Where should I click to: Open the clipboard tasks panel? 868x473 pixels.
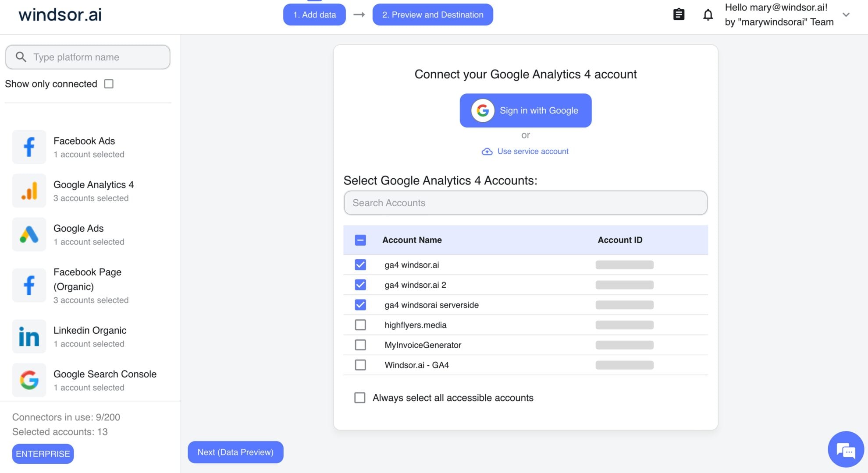tap(679, 14)
